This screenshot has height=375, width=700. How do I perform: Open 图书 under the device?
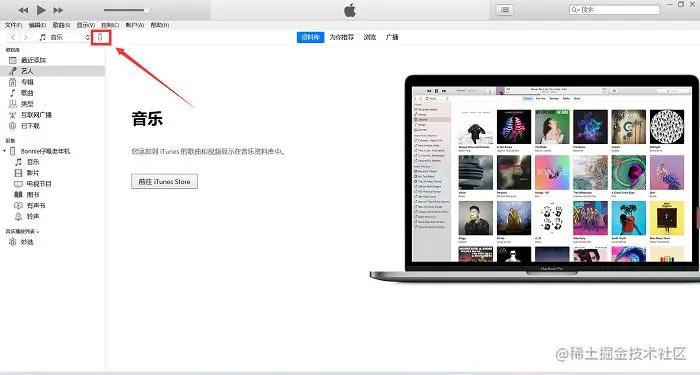tap(52, 195)
